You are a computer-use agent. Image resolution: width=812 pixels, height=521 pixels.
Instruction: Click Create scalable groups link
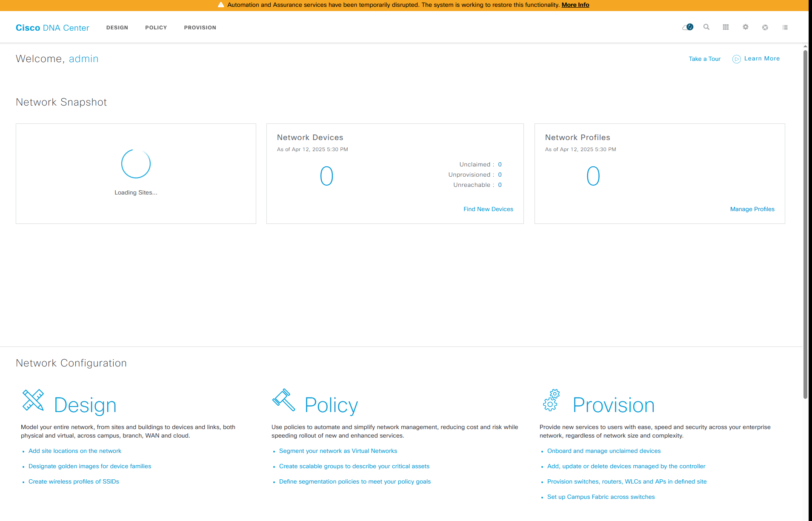pyautogui.click(x=354, y=466)
